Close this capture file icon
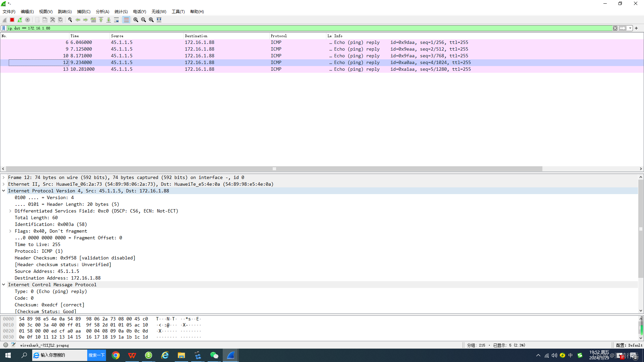The width and height of the screenshot is (644, 362). pyautogui.click(x=53, y=20)
